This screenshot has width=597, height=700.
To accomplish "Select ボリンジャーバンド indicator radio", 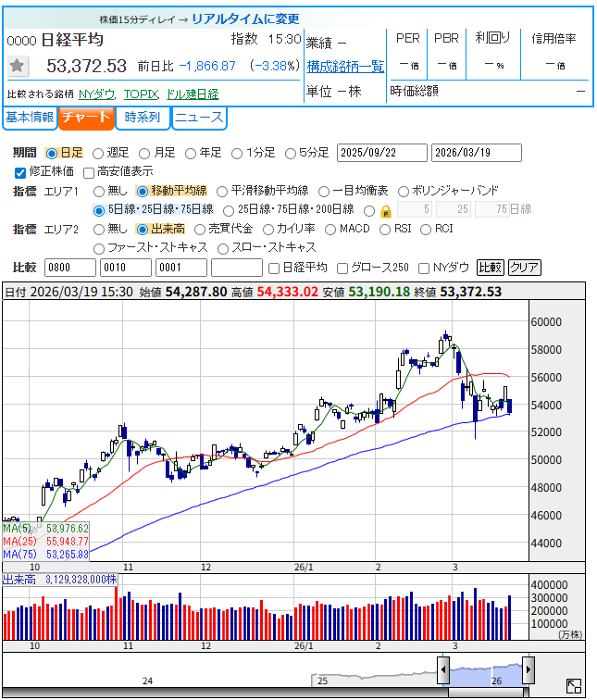I will [403, 192].
